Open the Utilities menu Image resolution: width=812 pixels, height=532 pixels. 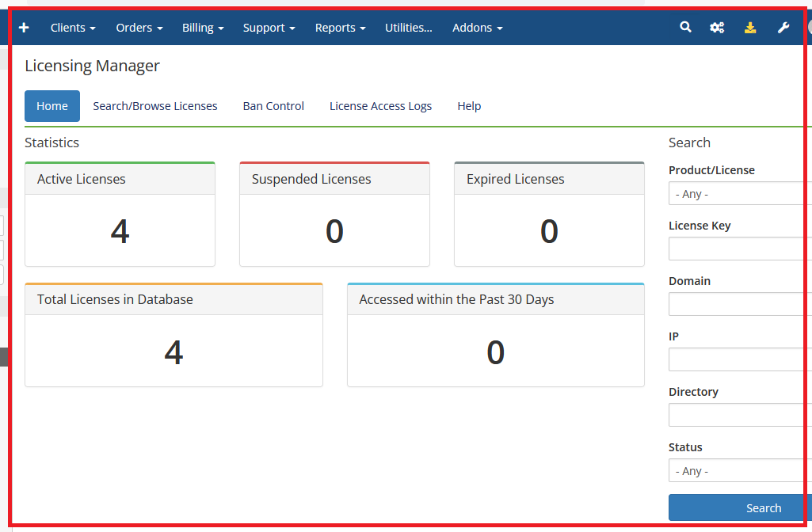click(409, 28)
